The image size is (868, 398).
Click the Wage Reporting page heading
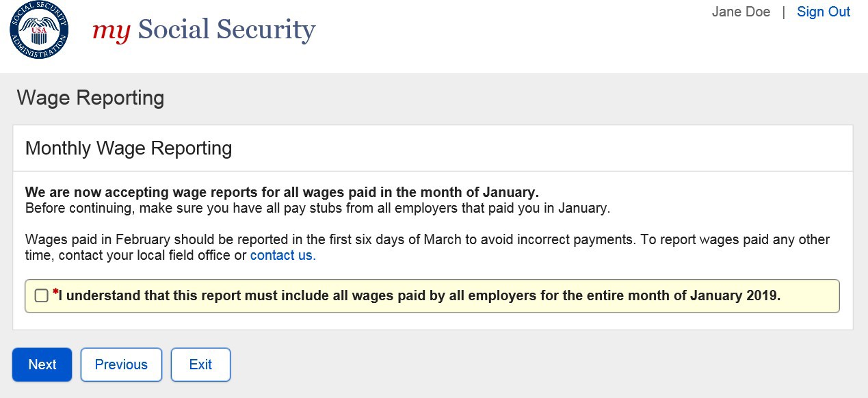90,98
